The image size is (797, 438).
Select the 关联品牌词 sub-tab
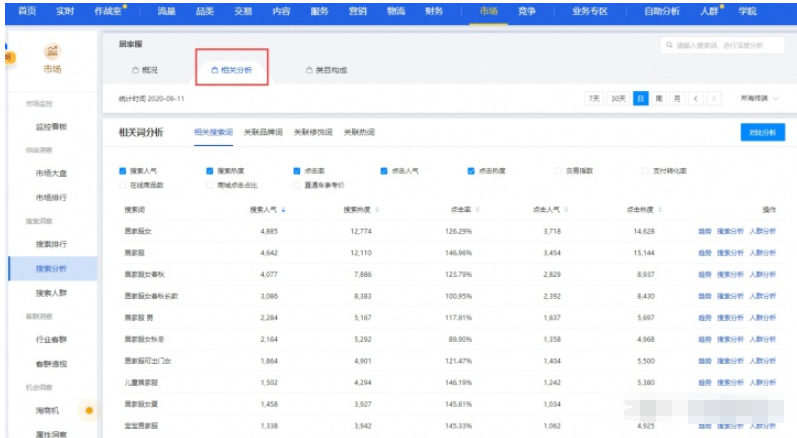click(263, 133)
